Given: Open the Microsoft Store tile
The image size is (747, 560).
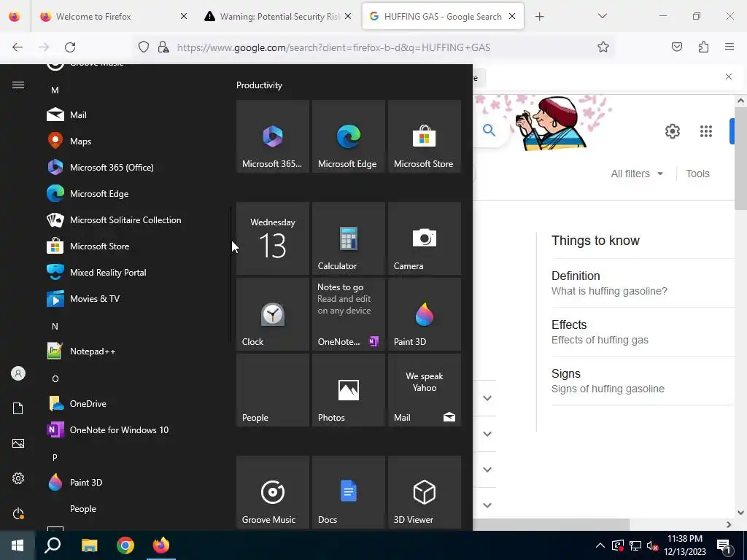Looking at the screenshot, I should pos(424,136).
